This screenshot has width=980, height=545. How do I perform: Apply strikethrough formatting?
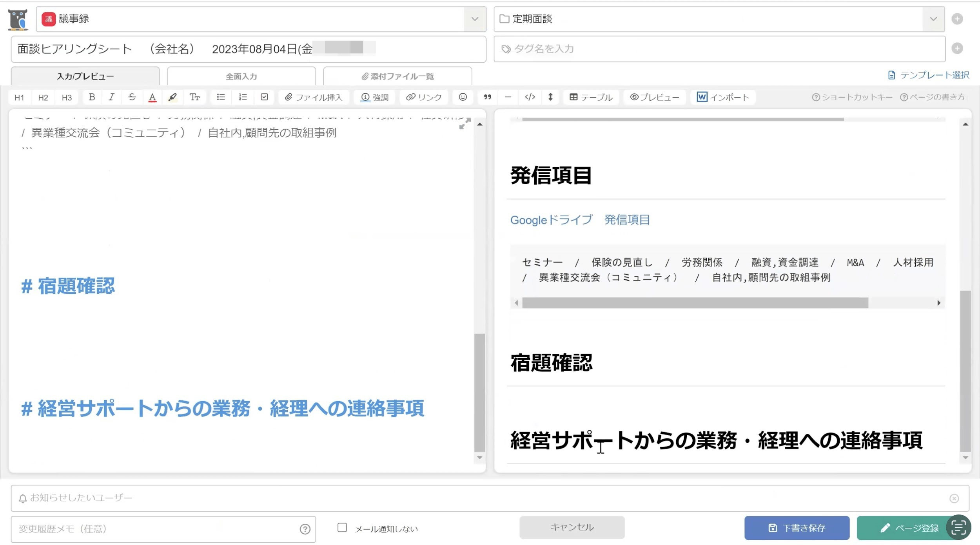pos(132,97)
